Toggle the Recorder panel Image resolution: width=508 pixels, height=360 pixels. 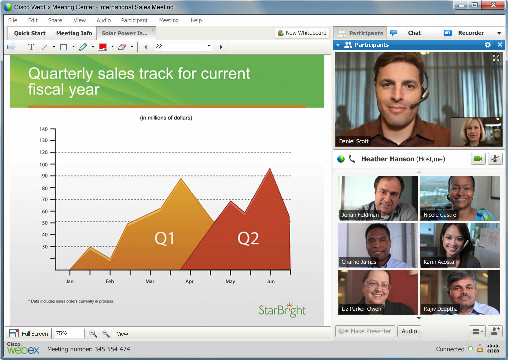click(464, 33)
